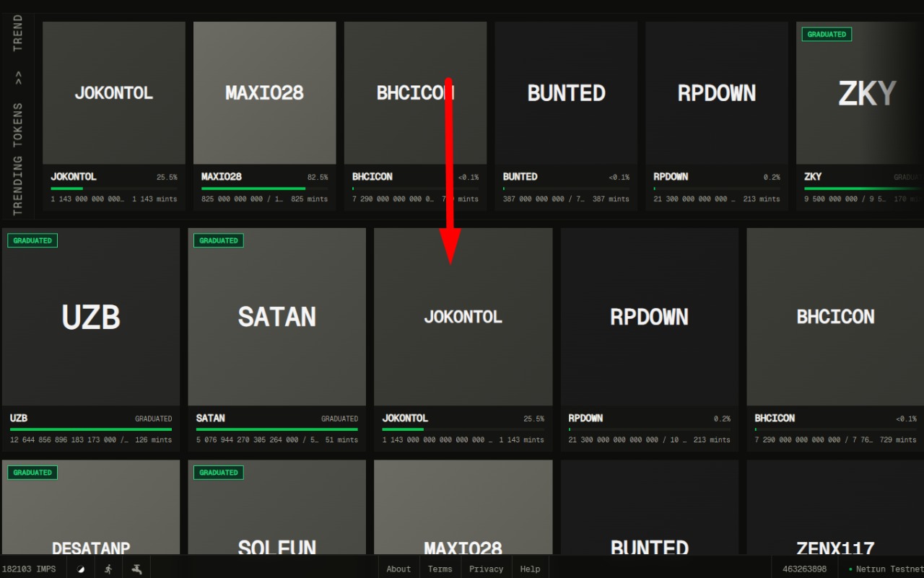This screenshot has width=924, height=578.
Task: Open the RPDOWN artwork in trending row
Action: (717, 92)
